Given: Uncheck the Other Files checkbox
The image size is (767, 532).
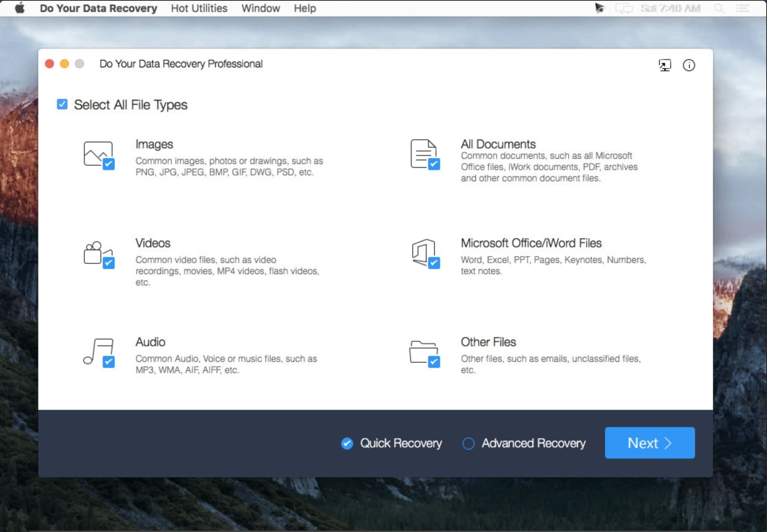Looking at the screenshot, I should click(434, 362).
